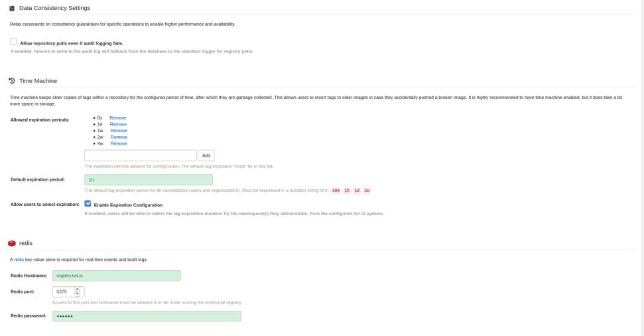Click the Default expiration period field

click(x=149, y=180)
